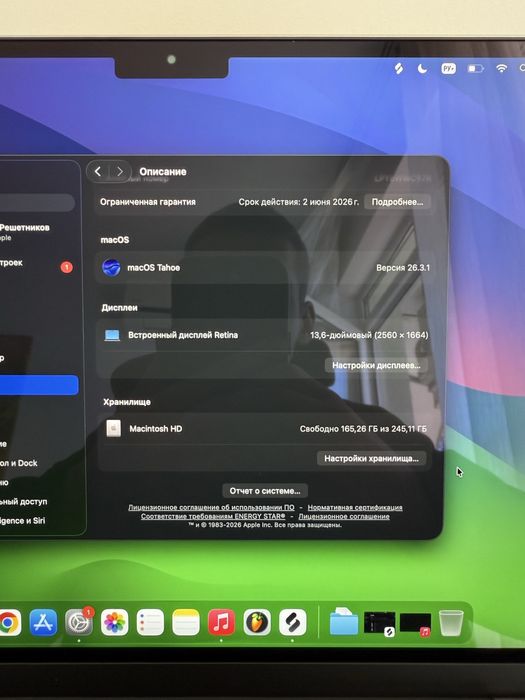Click the Хранилище section heading

(x=127, y=402)
